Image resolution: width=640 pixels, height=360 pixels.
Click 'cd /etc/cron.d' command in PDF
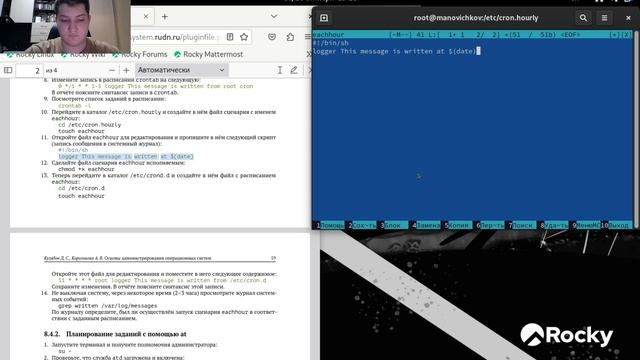click(81, 188)
